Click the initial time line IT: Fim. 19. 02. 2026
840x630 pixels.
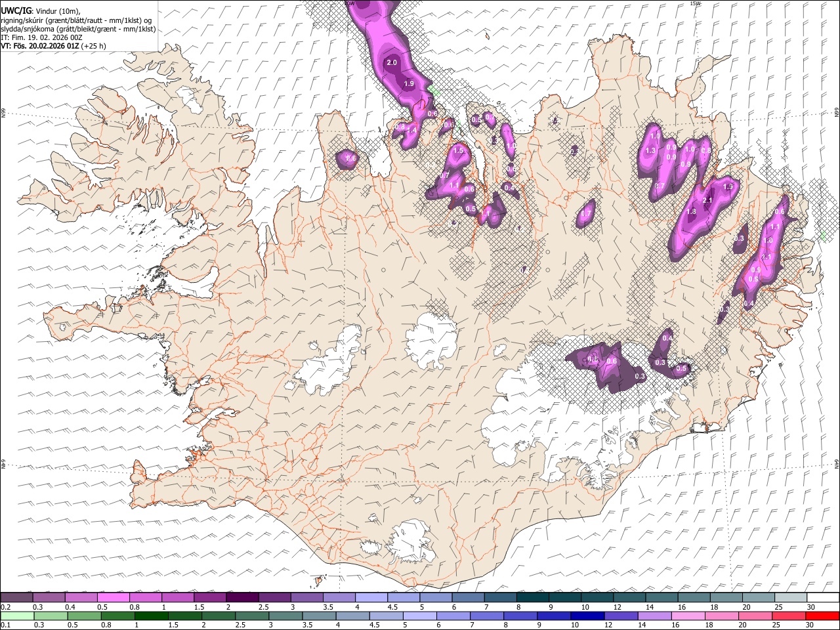point(41,37)
